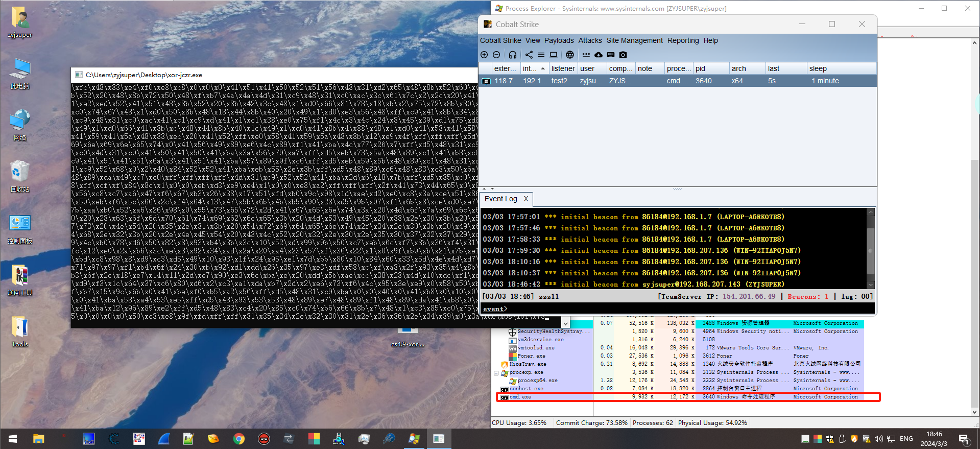This screenshot has height=449, width=980.
Task: Open the screenshots camera icon
Action: point(623,55)
